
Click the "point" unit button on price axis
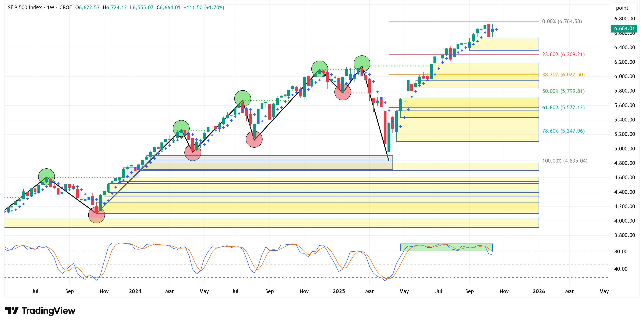pos(622,8)
